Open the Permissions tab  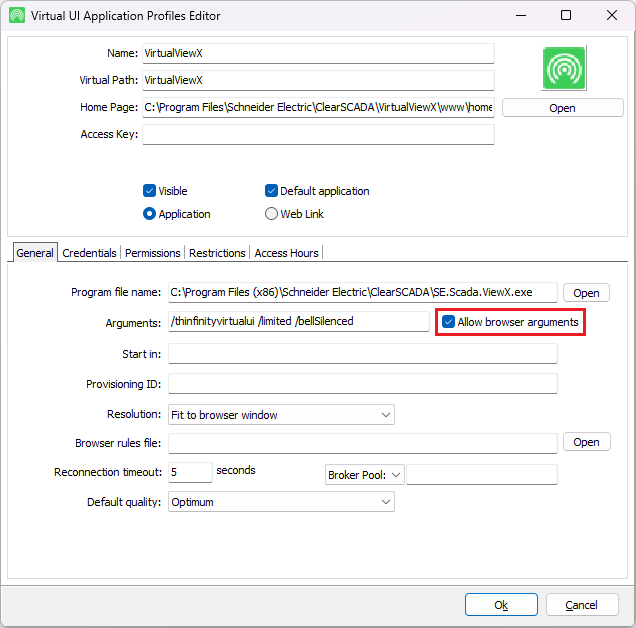pyautogui.click(x=153, y=253)
